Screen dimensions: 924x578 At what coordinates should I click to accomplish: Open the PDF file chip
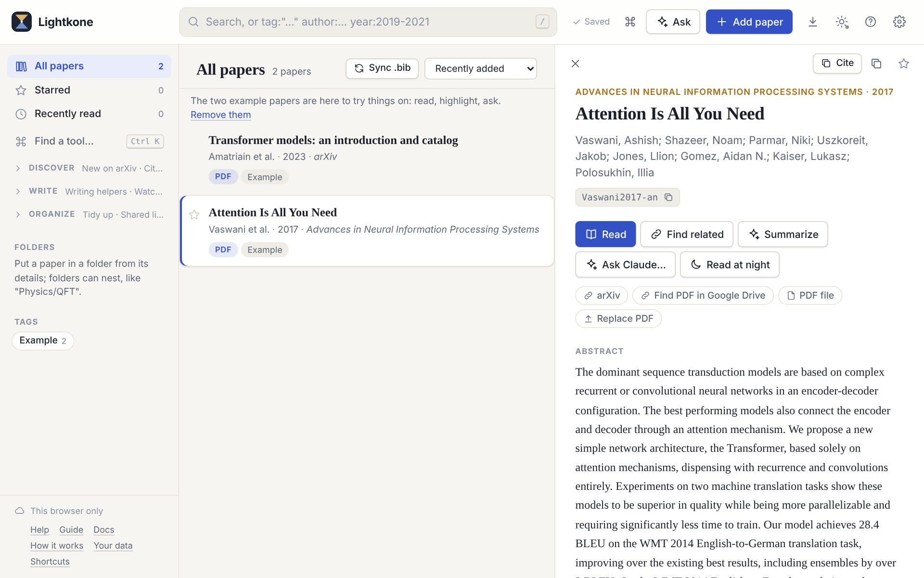click(810, 295)
